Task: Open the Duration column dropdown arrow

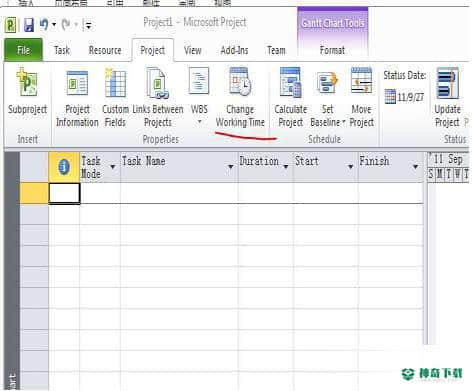Action: 286,166
